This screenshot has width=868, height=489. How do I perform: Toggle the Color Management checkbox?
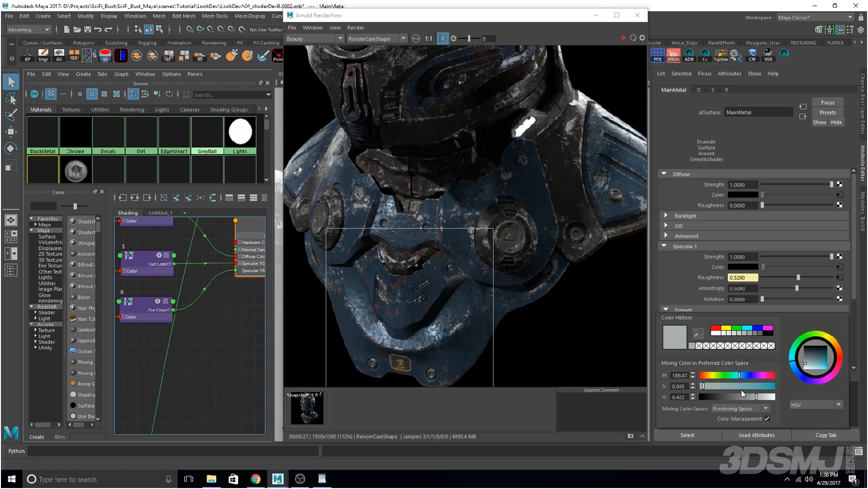click(767, 419)
